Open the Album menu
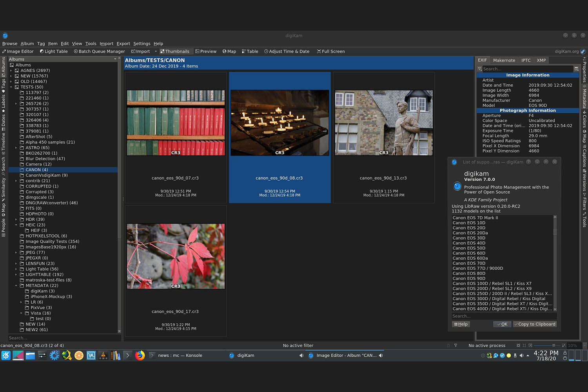This screenshot has height=392, width=588. click(x=27, y=44)
